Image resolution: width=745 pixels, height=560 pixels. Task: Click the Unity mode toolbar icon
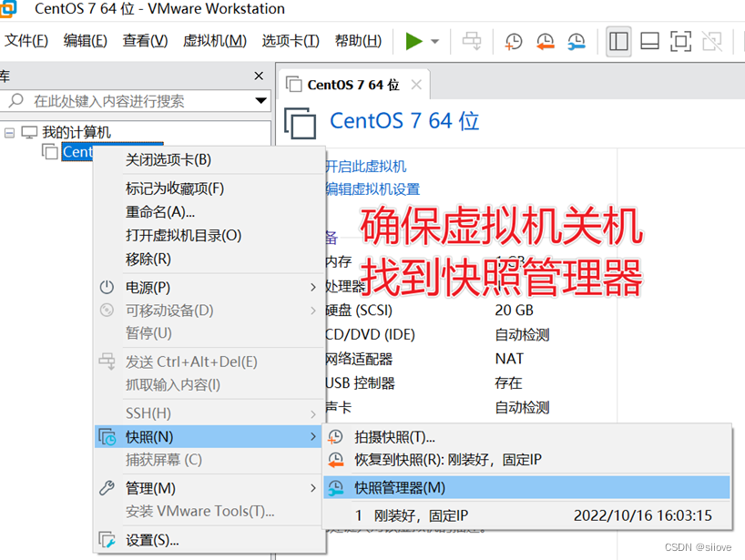coord(712,41)
